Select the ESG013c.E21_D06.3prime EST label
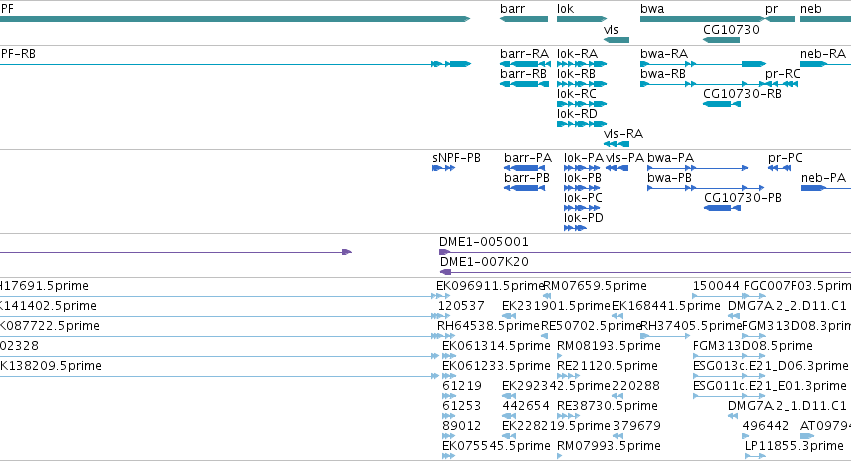This screenshot has height=461, width=851. (771, 367)
